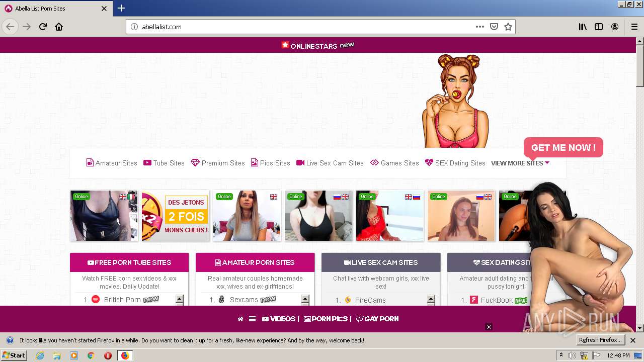Close the overlay ad with the small X
The image size is (644, 362).
(488, 327)
